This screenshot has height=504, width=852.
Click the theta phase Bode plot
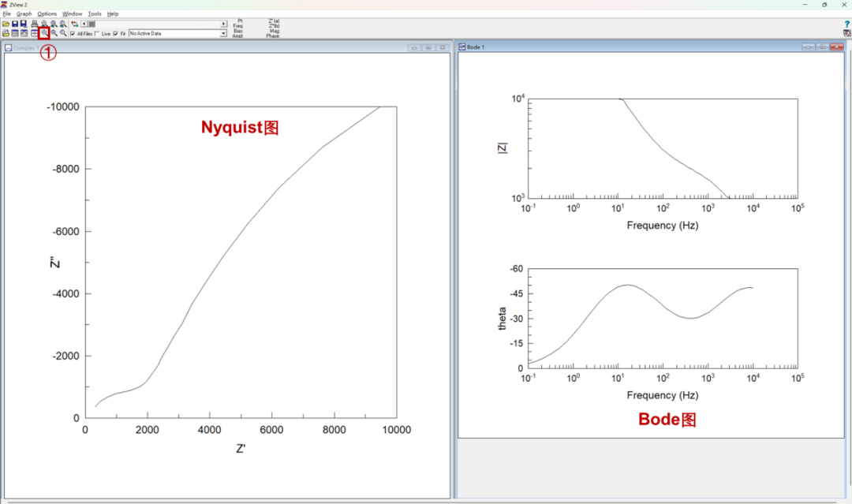click(663, 319)
